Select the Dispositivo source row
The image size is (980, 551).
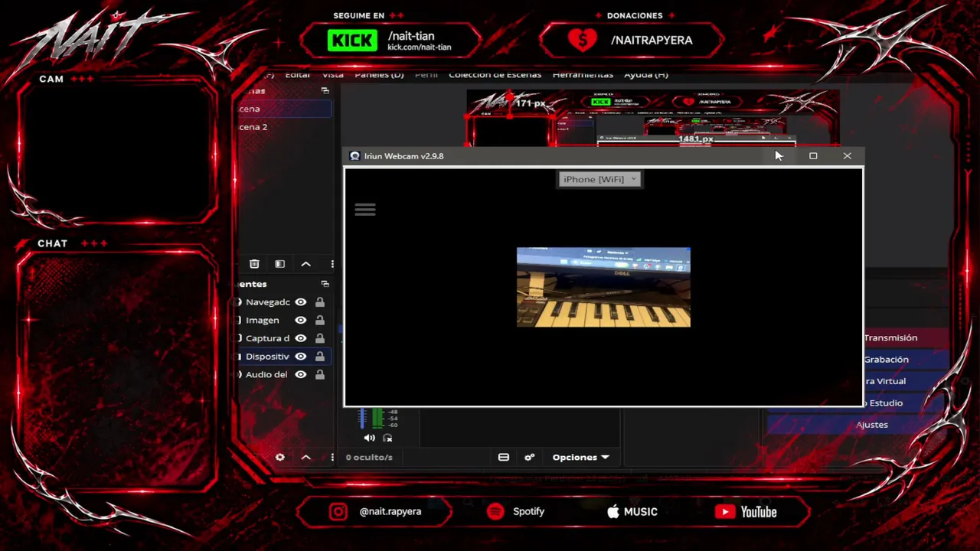284,357
